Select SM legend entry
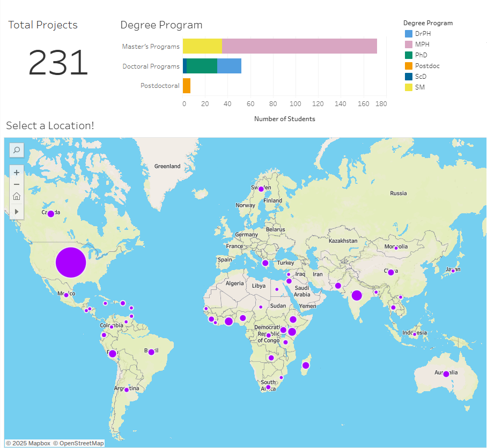487x448 pixels. (419, 87)
